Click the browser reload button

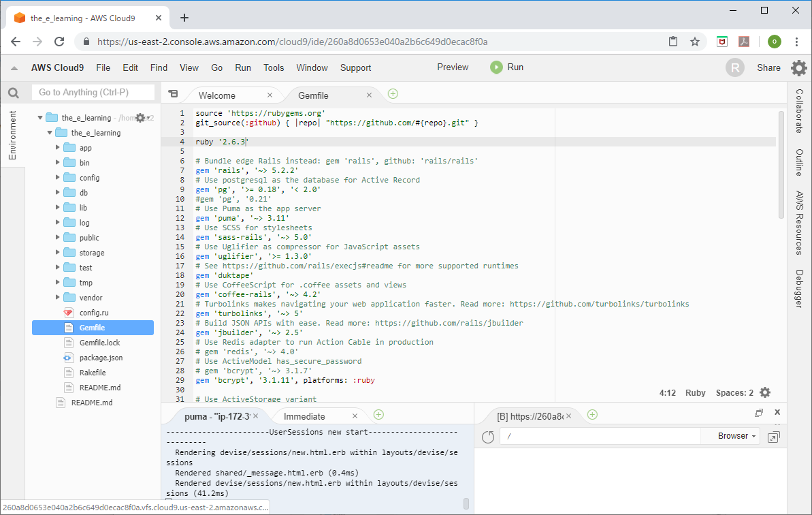pyautogui.click(x=59, y=42)
